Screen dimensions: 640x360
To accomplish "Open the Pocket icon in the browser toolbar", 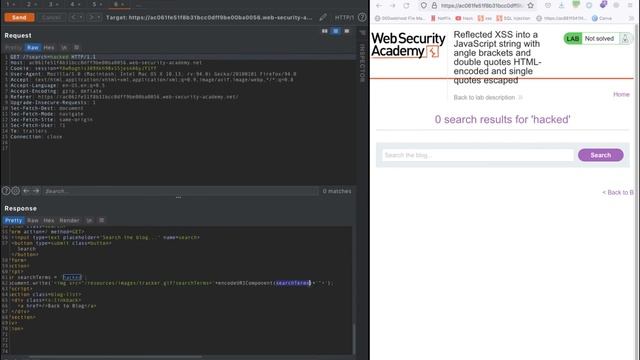I will point(548,5).
